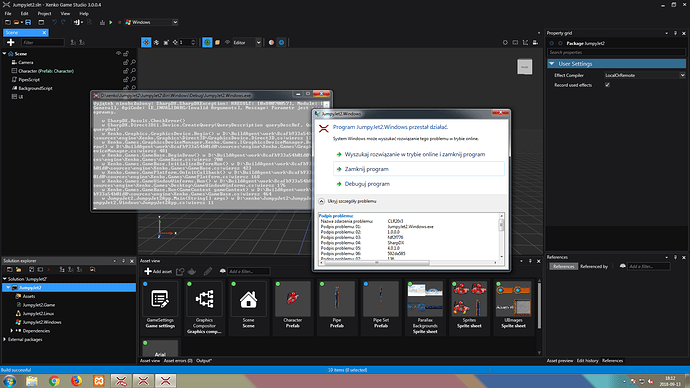Click the red sphere lighting icon
690x388 pixels.
(x=271, y=42)
